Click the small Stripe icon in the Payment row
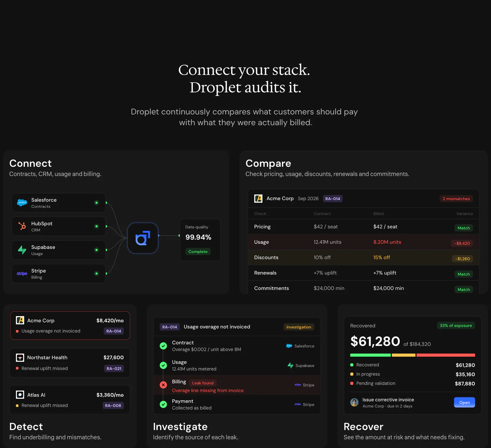The height and width of the screenshot is (448, 491). (x=298, y=404)
